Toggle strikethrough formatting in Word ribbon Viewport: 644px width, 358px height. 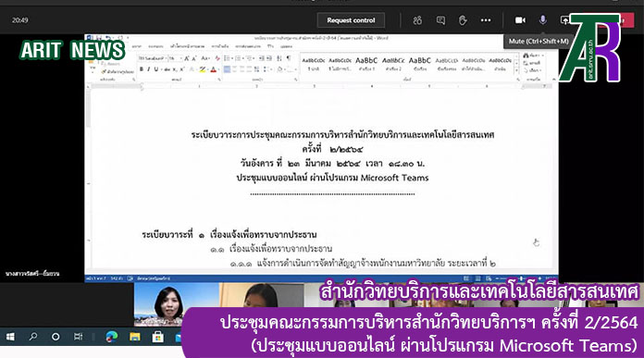(x=167, y=69)
